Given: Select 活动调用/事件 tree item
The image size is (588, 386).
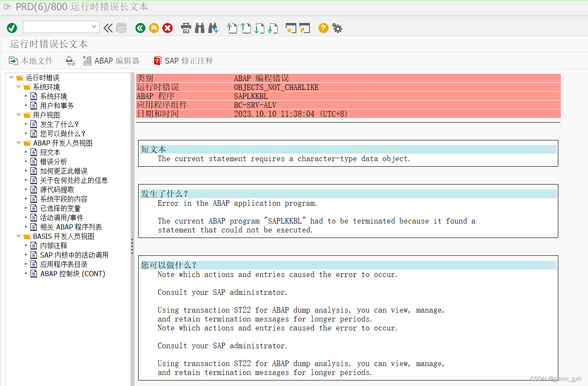Looking at the screenshot, I should click(61, 218).
